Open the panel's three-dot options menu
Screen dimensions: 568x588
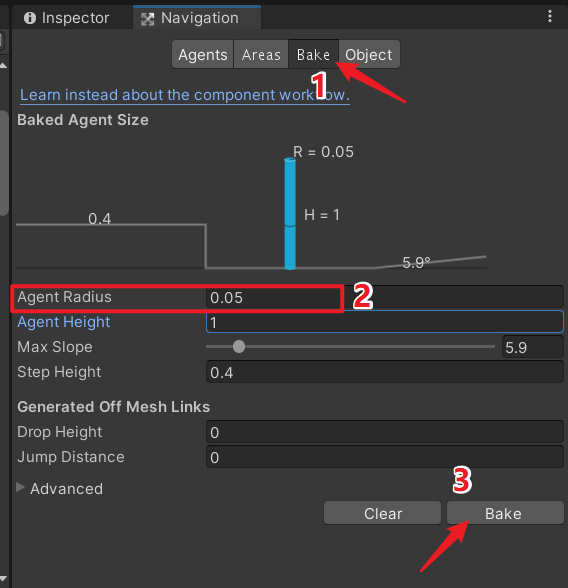coord(550,16)
